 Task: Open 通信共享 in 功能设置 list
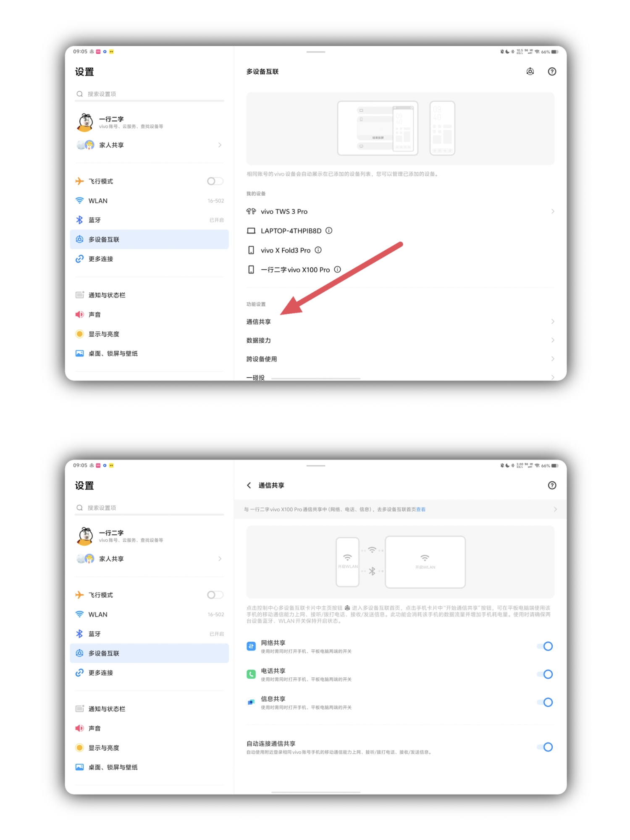(x=400, y=321)
